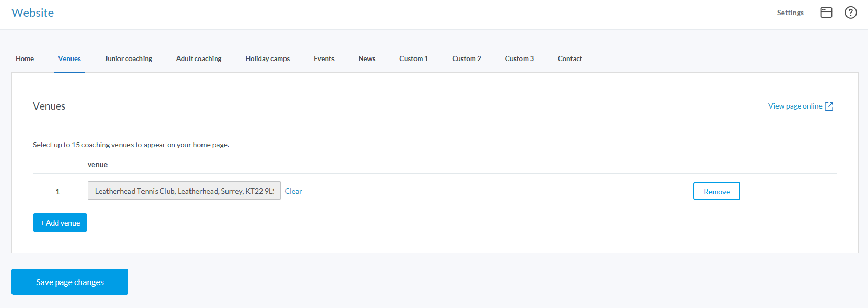Switch to the Home tab
This screenshot has height=308, width=868.
(x=25, y=58)
